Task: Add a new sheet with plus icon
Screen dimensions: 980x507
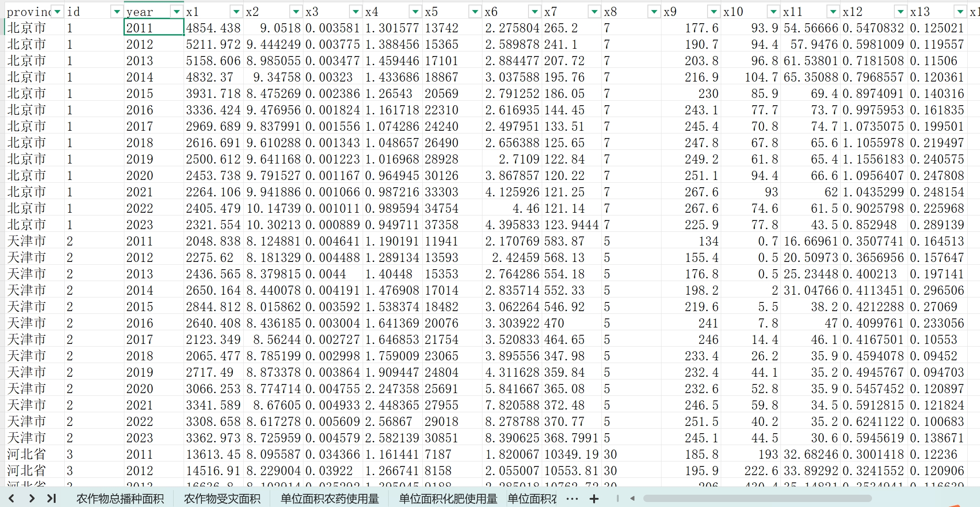Action: tap(594, 499)
